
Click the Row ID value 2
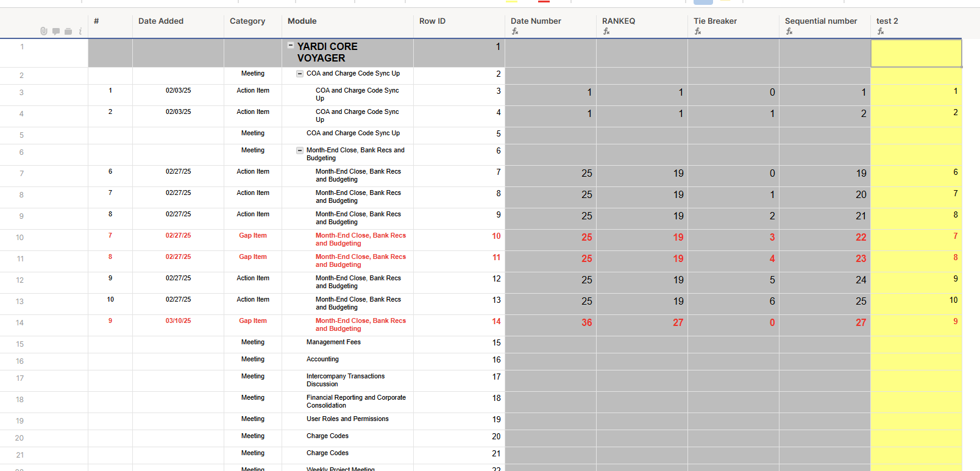[x=499, y=74]
